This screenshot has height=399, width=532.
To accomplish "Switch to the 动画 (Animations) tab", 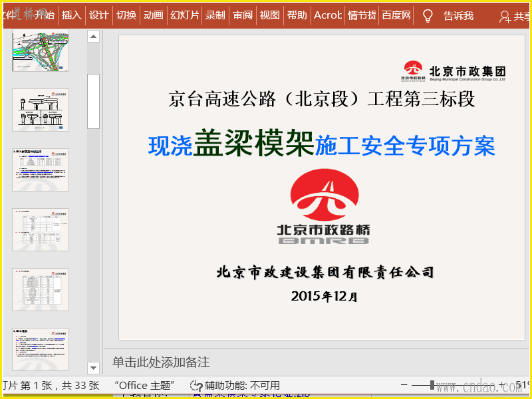I will pyautogui.click(x=154, y=15).
